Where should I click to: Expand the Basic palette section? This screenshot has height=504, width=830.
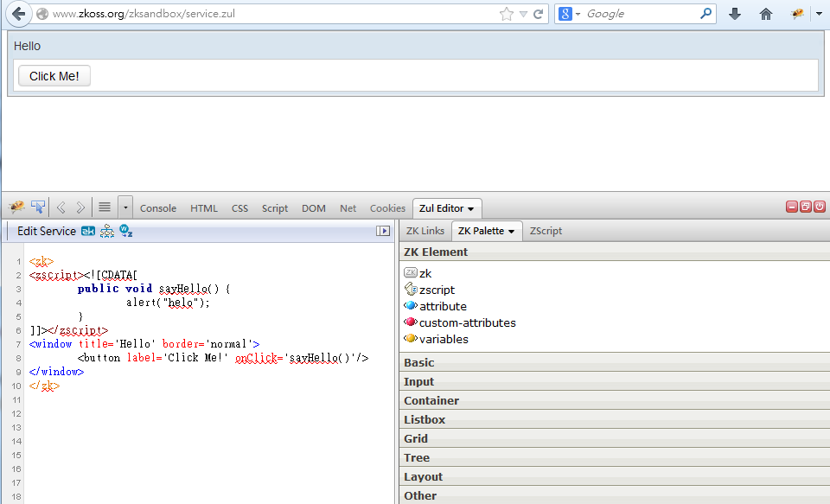tap(615, 362)
